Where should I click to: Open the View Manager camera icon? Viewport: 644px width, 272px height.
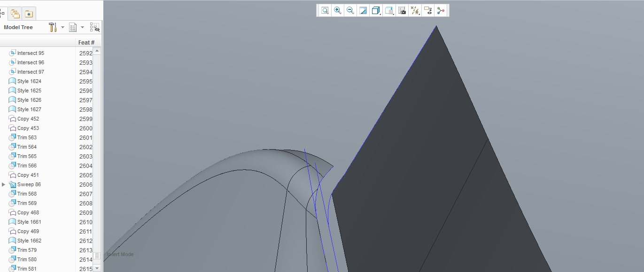(x=402, y=11)
